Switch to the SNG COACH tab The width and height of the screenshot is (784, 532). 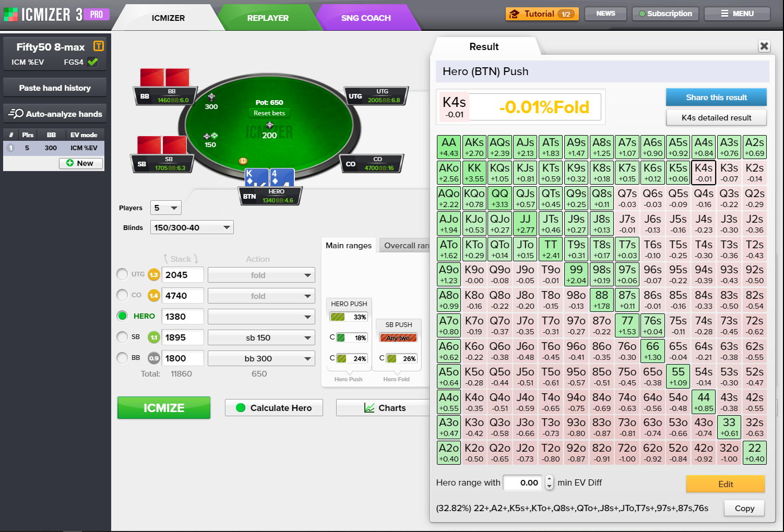click(x=366, y=18)
